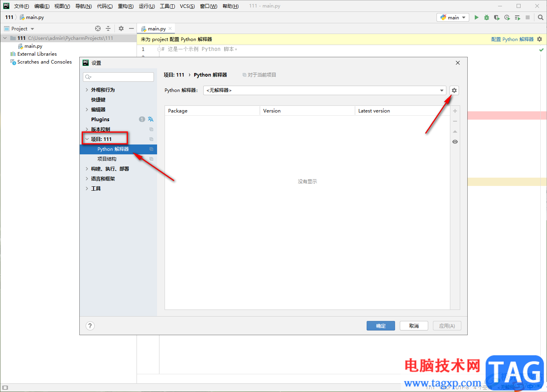Click the Run main green play icon
Viewport: 547px width, 392px height.
476,17
